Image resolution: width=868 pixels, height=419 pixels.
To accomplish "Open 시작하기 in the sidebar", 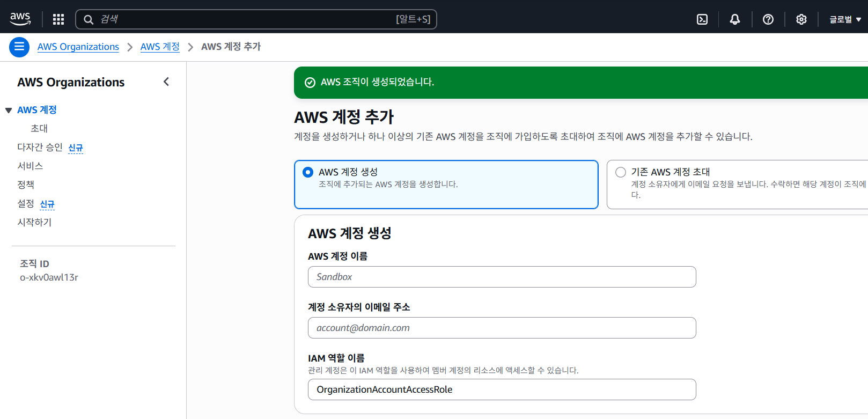I will point(34,222).
